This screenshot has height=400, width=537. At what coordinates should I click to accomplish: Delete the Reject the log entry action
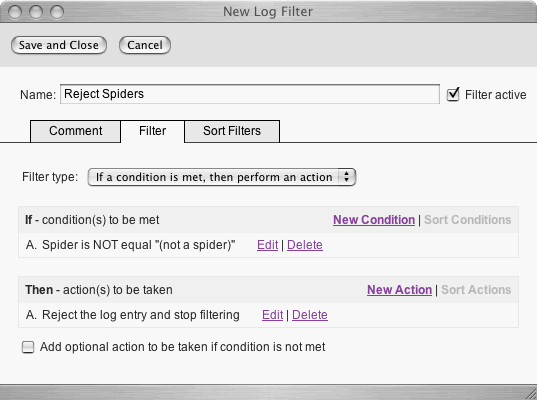310,315
